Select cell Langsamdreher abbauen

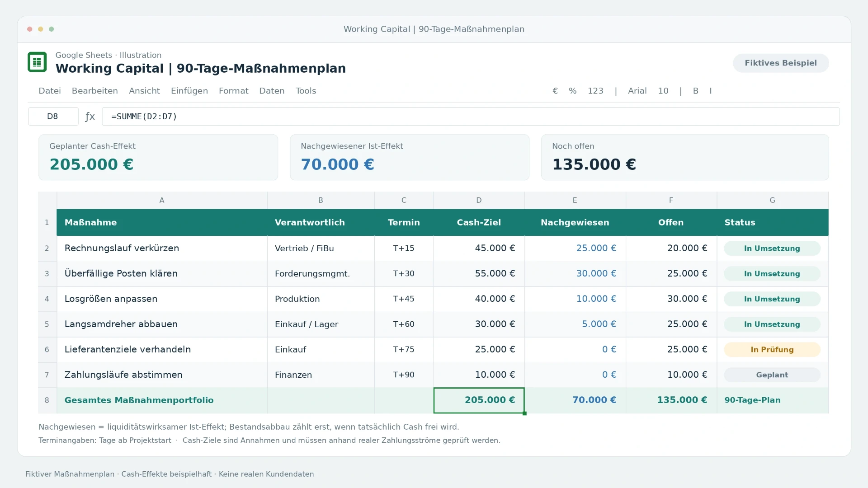click(x=162, y=324)
